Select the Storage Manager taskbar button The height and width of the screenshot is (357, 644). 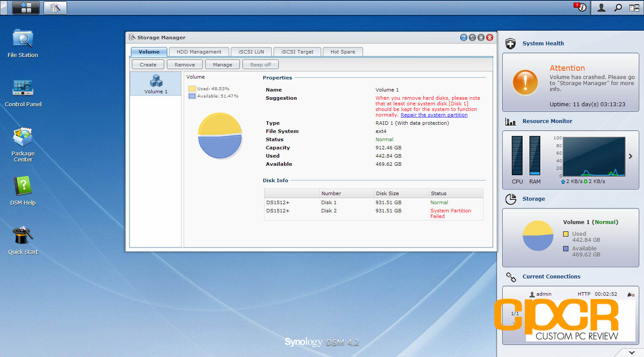55,7
